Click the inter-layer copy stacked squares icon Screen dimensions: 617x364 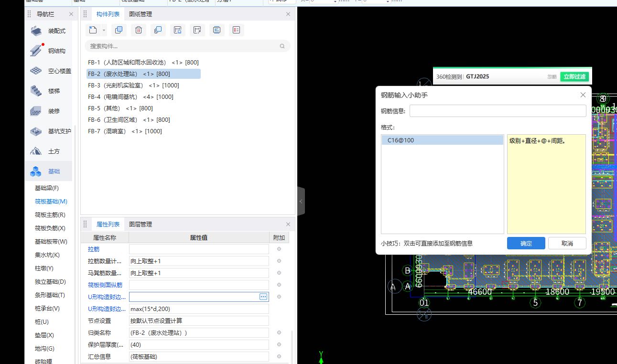point(158,30)
